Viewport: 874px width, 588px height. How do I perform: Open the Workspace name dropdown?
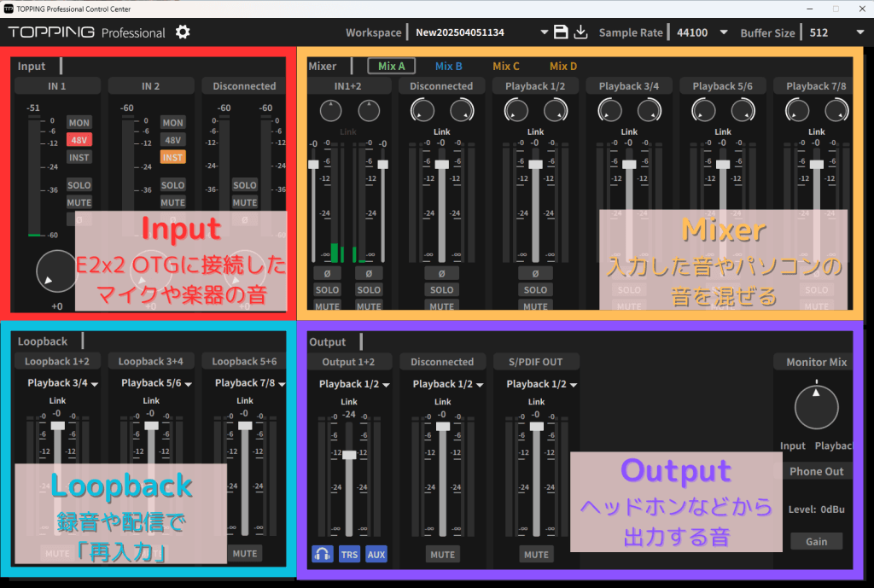click(544, 32)
